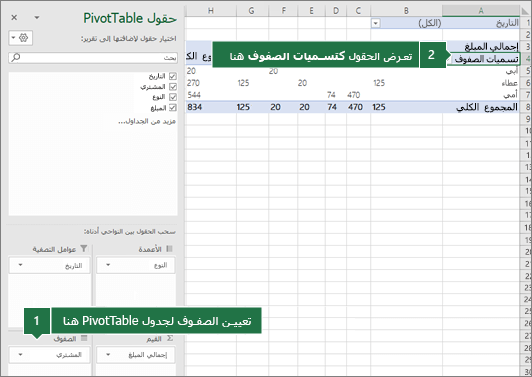The image size is (532, 377).
Task: Select the التاريخ label in the field list
Action: pos(157,76)
